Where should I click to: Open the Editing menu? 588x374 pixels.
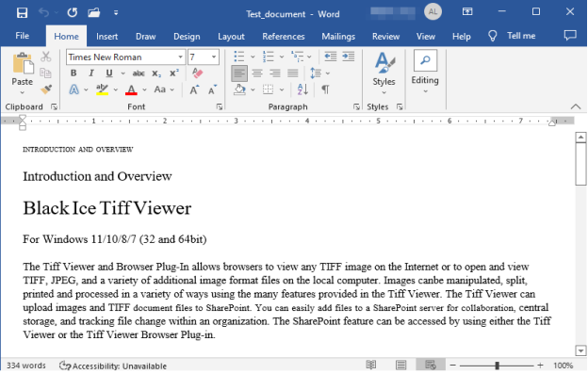tap(425, 72)
